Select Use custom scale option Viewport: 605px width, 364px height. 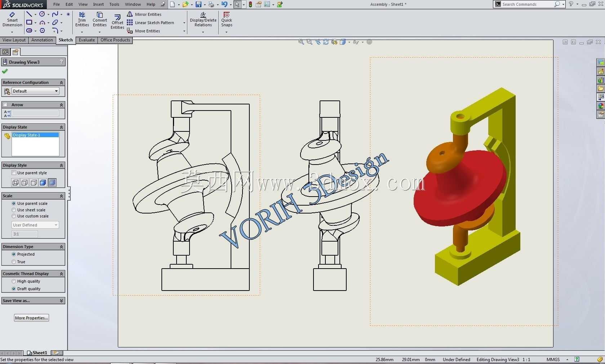[14, 216]
